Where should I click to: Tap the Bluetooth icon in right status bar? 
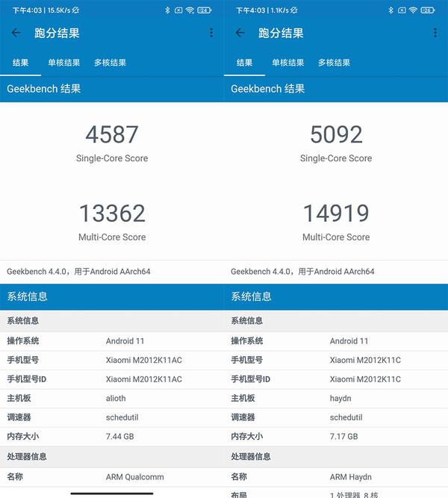coord(391,10)
